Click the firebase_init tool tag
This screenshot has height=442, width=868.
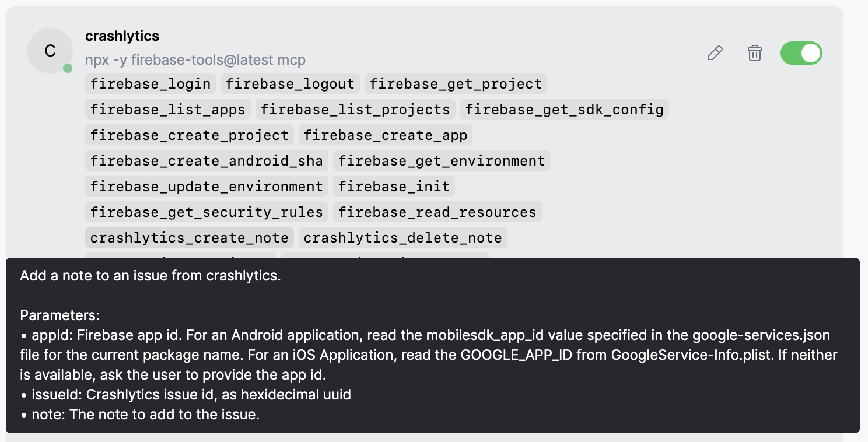pos(394,186)
